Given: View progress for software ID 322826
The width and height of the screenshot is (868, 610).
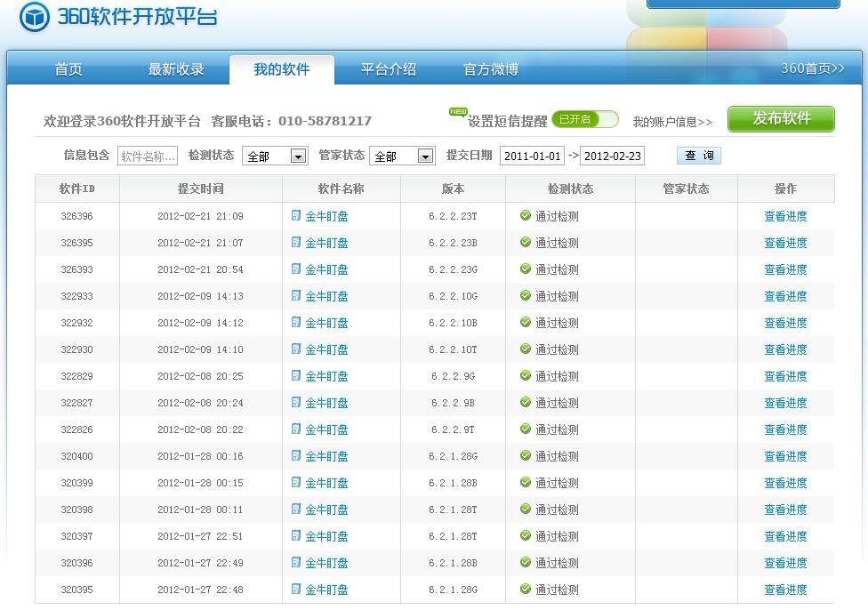Looking at the screenshot, I should (785, 429).
